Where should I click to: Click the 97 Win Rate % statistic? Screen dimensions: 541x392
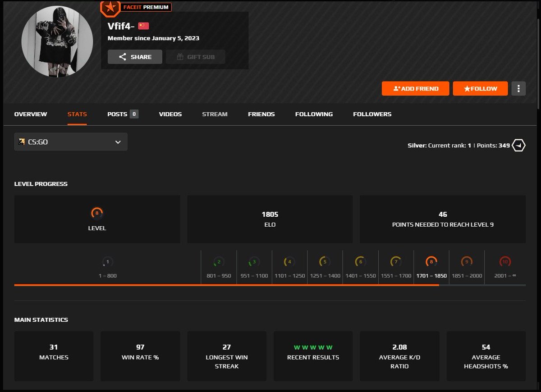point(140,356)
